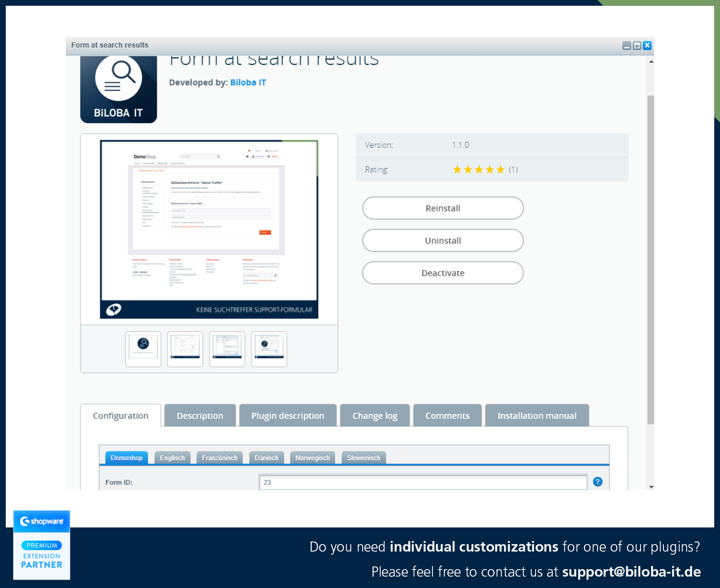Select the Norwegisch shop tab
The height and width of the screenshot is (588, 720).
point(313,458)
